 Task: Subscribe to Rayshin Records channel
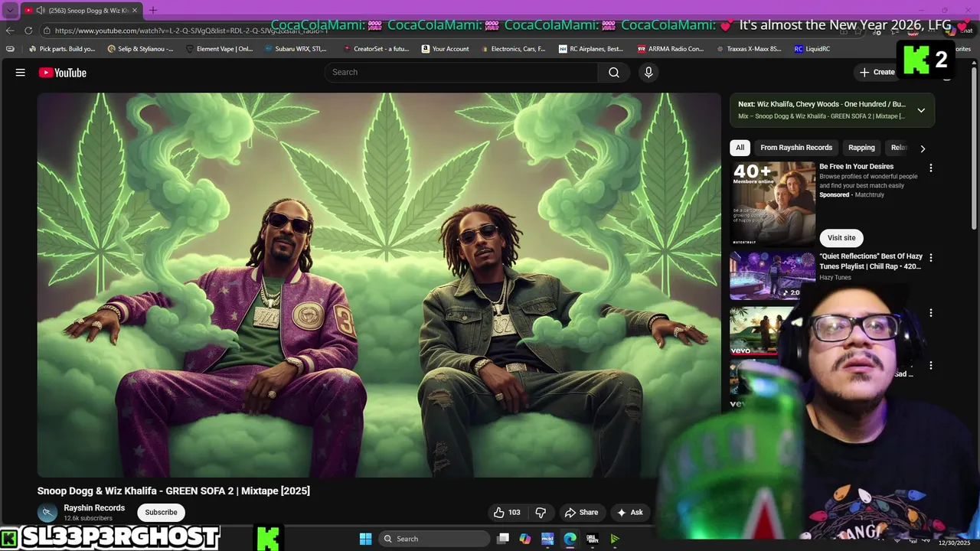(161, 512)
